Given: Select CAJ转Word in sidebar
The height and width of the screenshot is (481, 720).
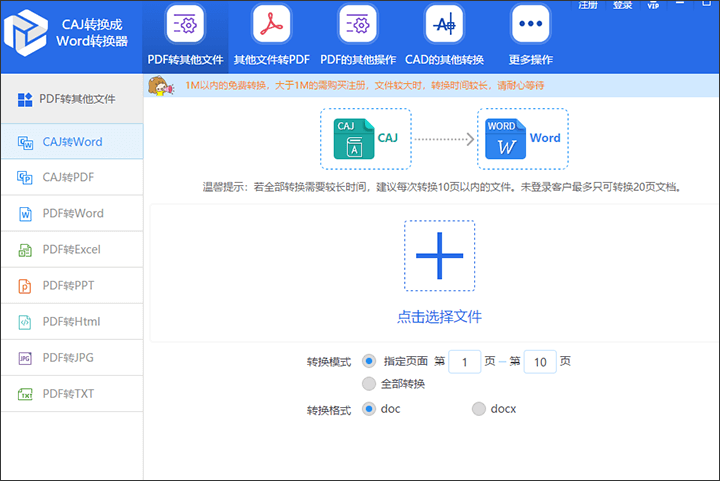Looking at the screenshot, I should coord(72,142).
